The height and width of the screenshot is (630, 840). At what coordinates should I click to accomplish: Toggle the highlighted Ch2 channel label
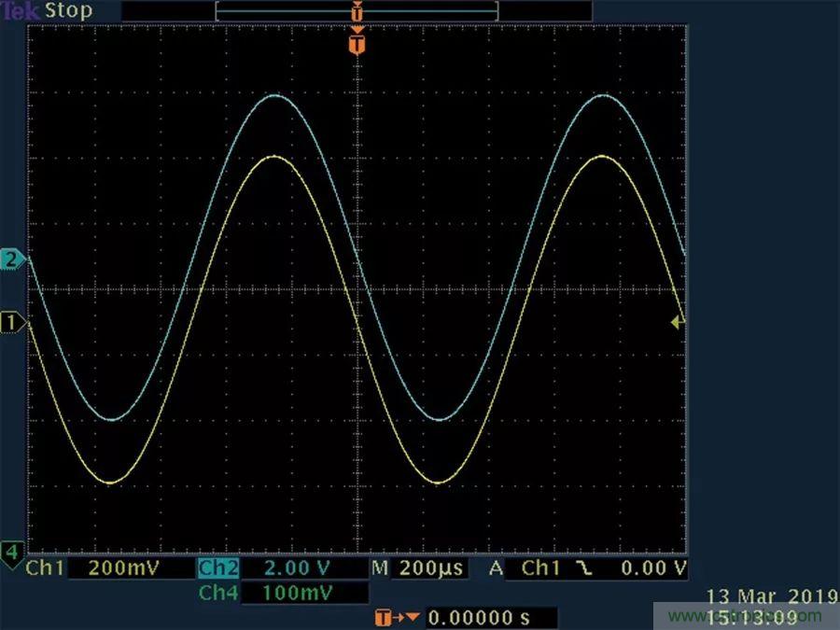pyautogui.click(x=218, y=569)
